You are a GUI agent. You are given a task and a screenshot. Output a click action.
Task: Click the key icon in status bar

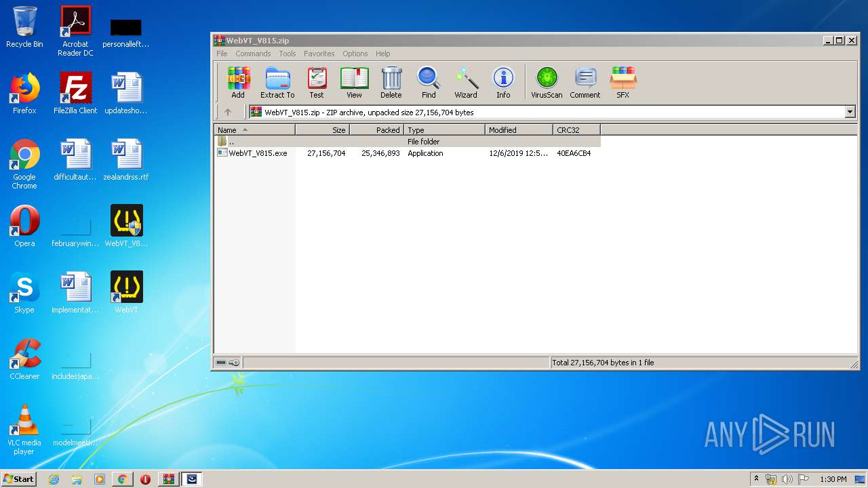click(x=234, y=363)
